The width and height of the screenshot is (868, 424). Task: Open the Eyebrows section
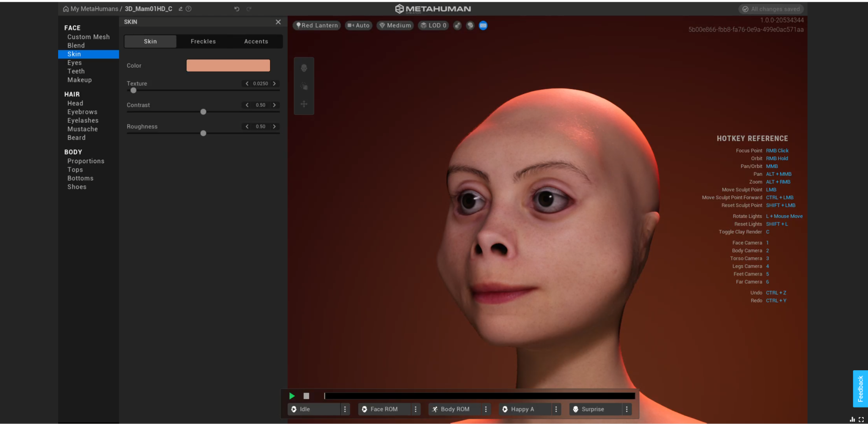82,112
